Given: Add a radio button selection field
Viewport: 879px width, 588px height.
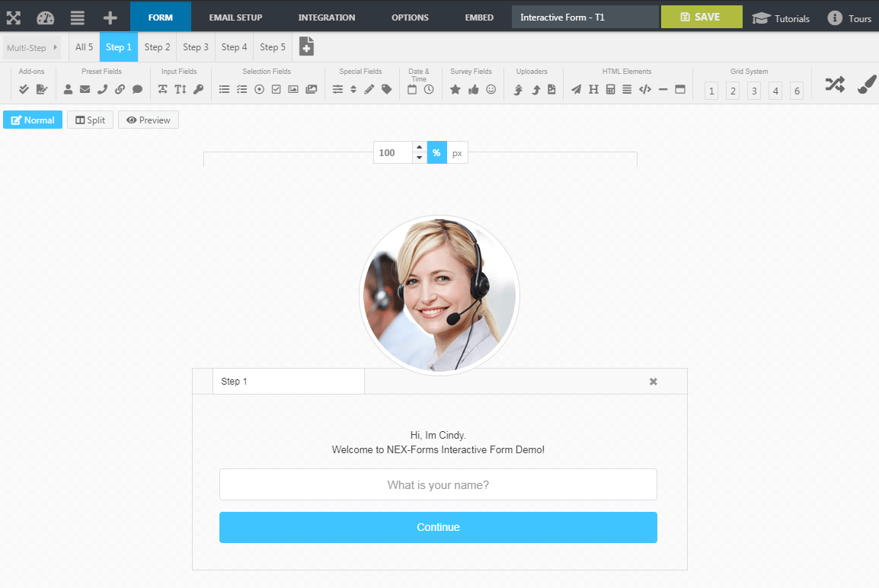Looking at the screenshot, I should (x=259, y=89).
